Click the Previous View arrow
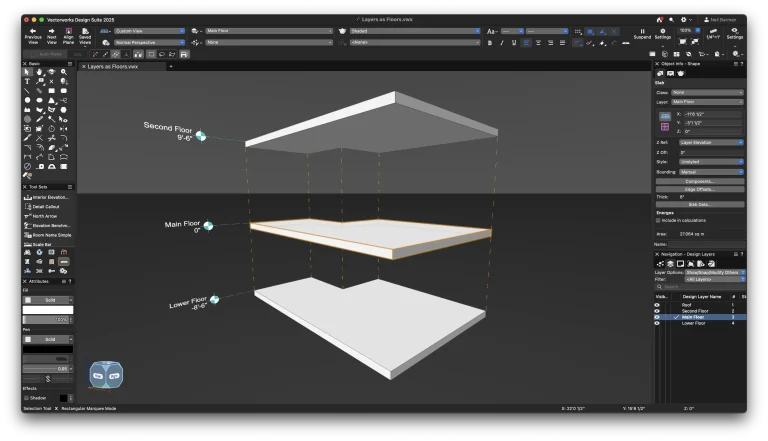The height and width of the screenshot is (441, 768). tap(33, 32)
